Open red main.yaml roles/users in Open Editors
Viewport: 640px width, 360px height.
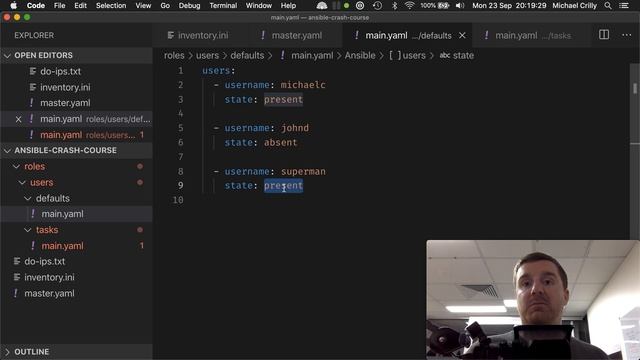(76, 135)
